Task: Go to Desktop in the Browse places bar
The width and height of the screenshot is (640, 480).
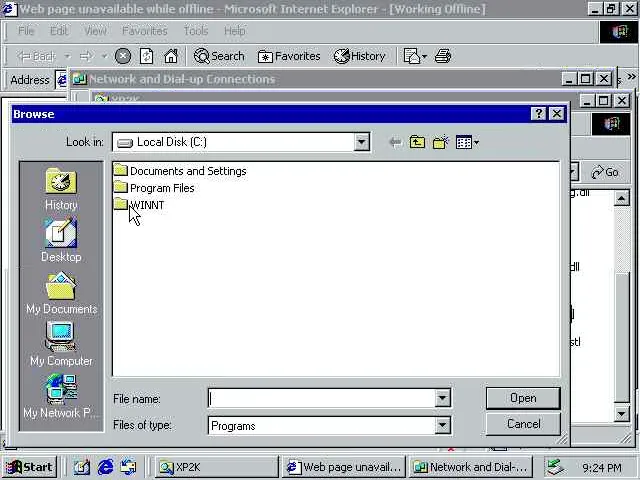Action: (x=61, y=241)
